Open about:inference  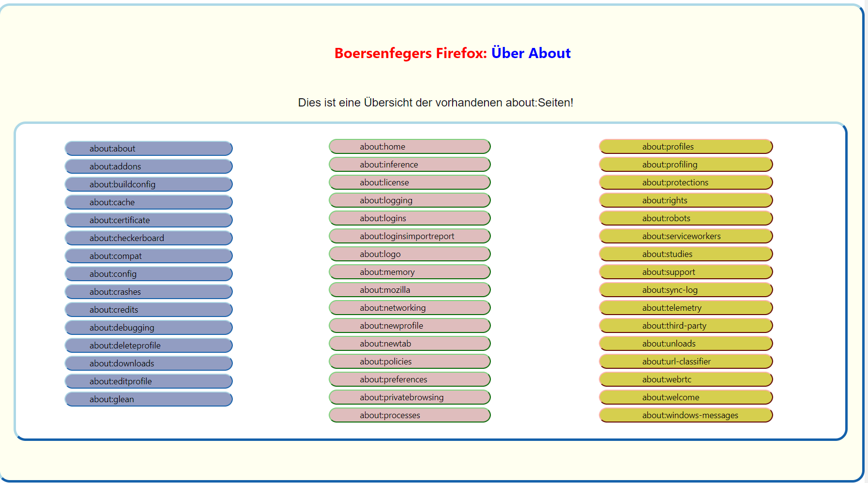[410, 165]
